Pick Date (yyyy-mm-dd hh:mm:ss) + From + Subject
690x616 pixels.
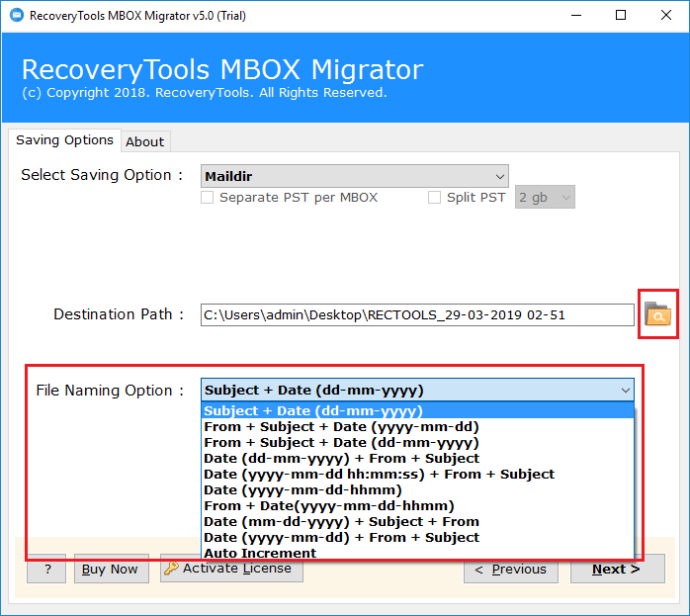click(417, 474)
